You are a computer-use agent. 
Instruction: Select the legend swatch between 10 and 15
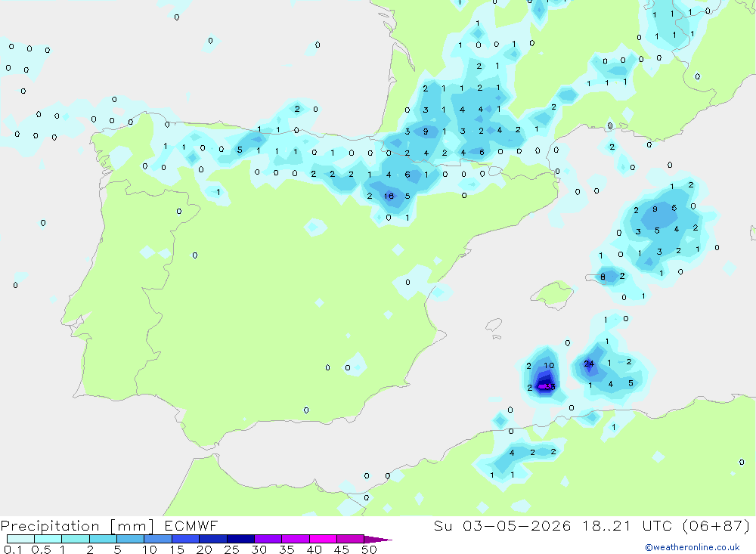pyautogui.click(x=158, y=539)
